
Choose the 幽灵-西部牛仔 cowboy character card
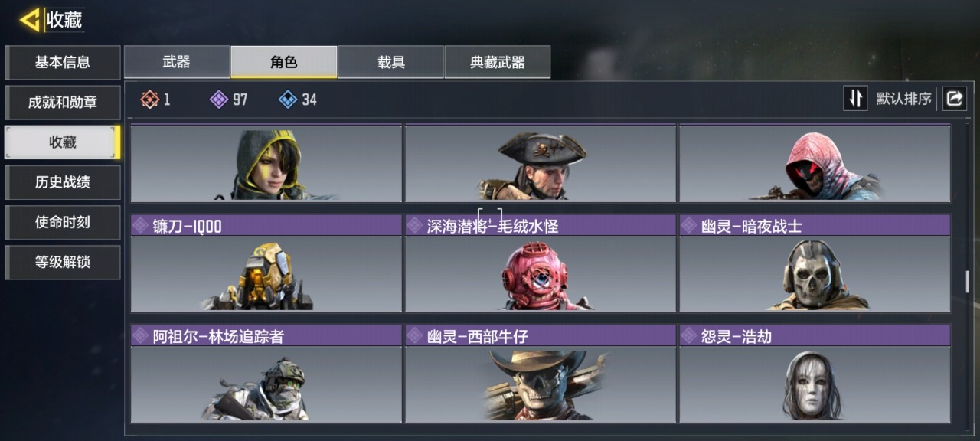[x=541, y=374]
